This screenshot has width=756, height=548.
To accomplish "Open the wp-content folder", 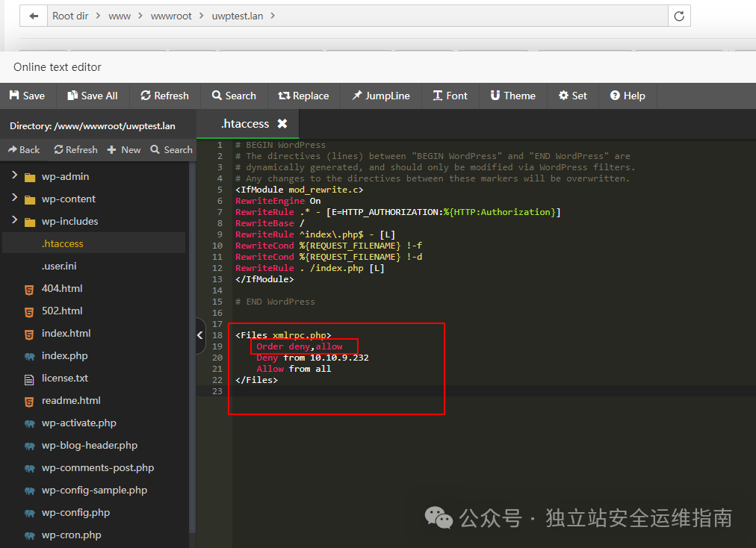I will pos(69,199).
